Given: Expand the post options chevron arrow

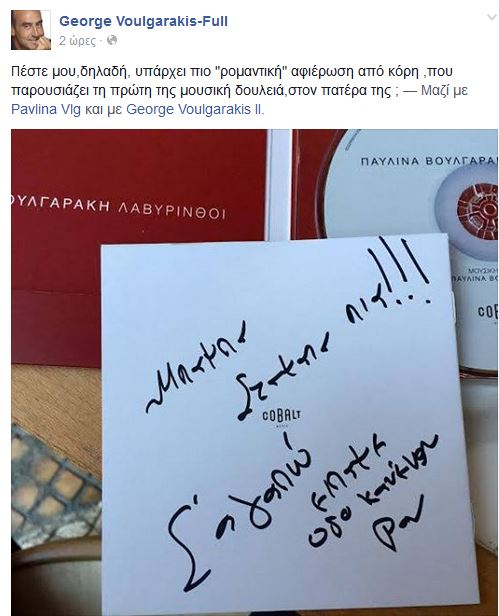Looking at the screenshot, I should 492,17.
